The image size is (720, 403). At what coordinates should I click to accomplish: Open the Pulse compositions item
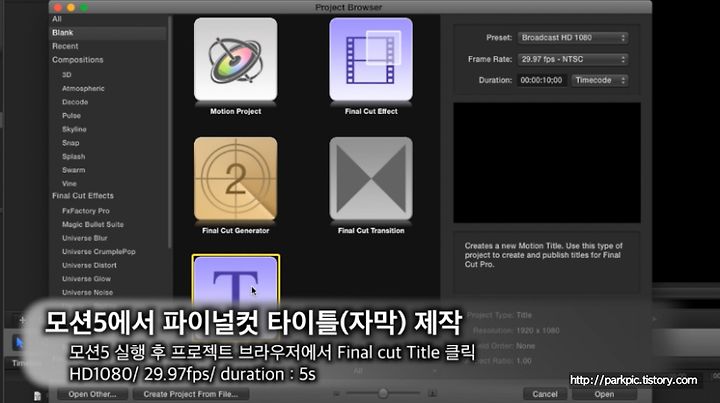[x=71, y=116]
